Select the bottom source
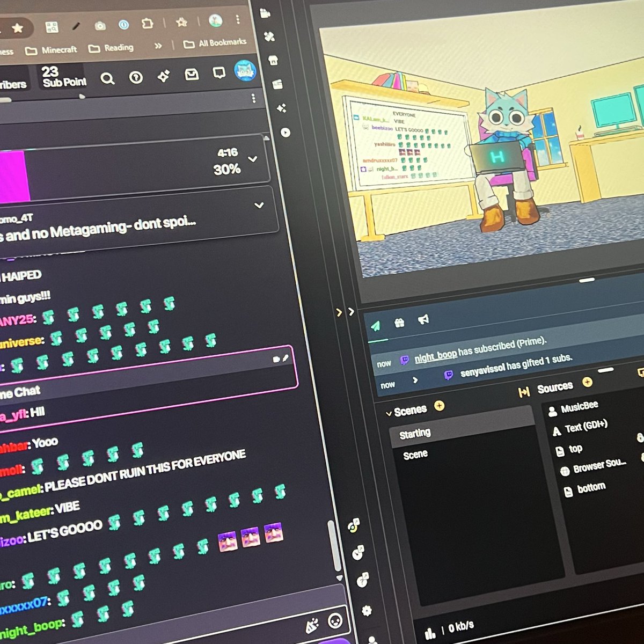 point(585,489)
